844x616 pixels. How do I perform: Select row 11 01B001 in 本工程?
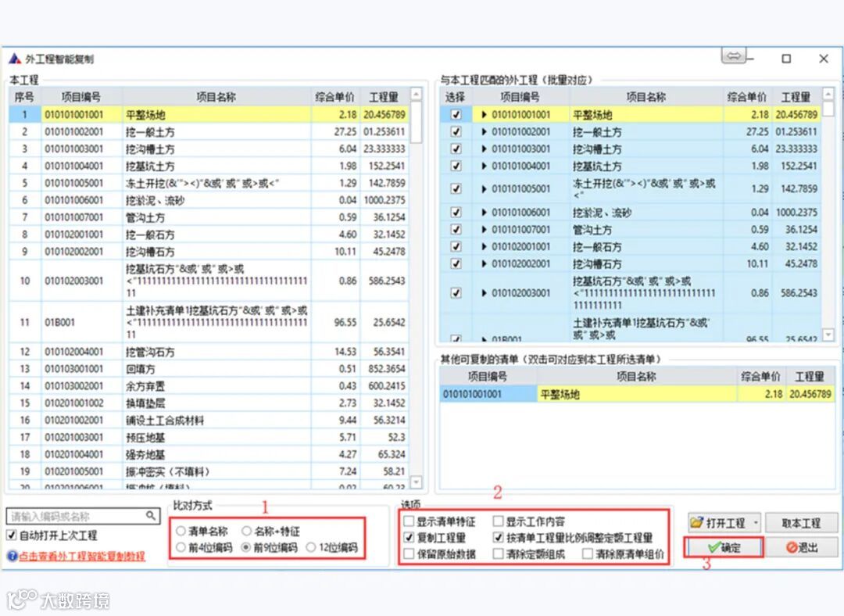tap(209, 322)
